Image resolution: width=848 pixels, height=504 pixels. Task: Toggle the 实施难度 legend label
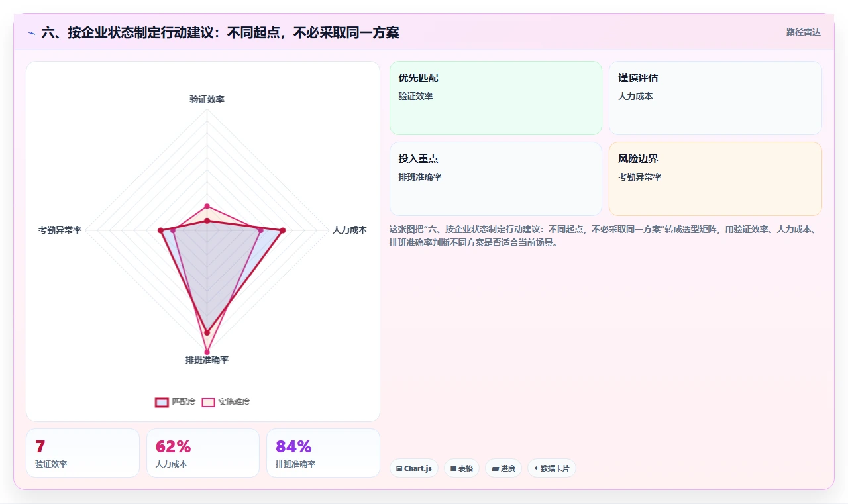pos(234,402)
